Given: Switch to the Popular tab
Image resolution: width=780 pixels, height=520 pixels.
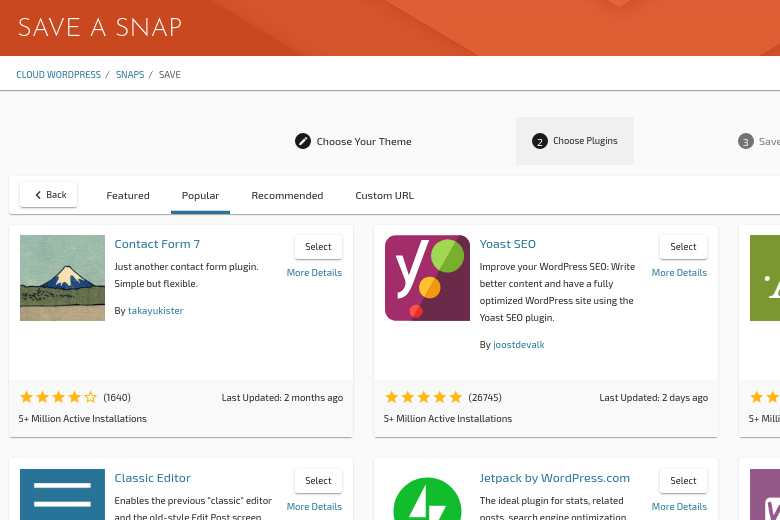Looking at the screenshot, I should (x=200, y=196).
